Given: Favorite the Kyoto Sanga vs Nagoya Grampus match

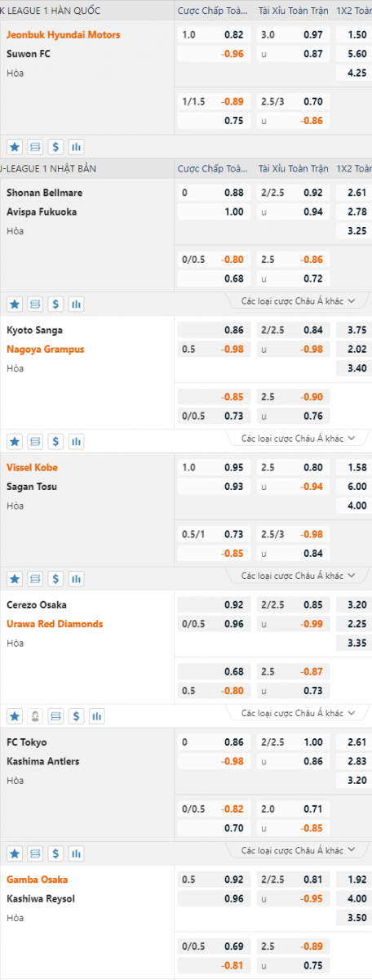Looking at the screenshot, I should pyautogui.click(x=15, y=441).
